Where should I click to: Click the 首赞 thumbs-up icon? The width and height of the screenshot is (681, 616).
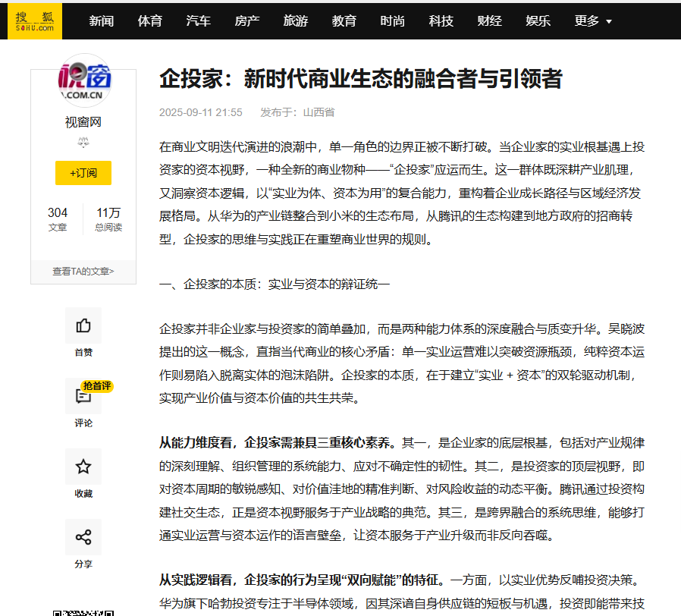pyautogui.click(x=83, y=326)
